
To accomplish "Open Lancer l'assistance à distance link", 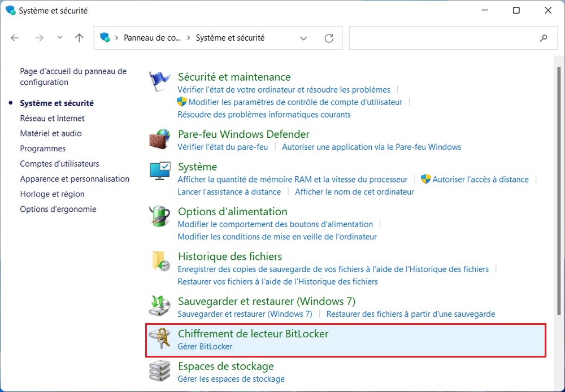I will pos(229,191).
